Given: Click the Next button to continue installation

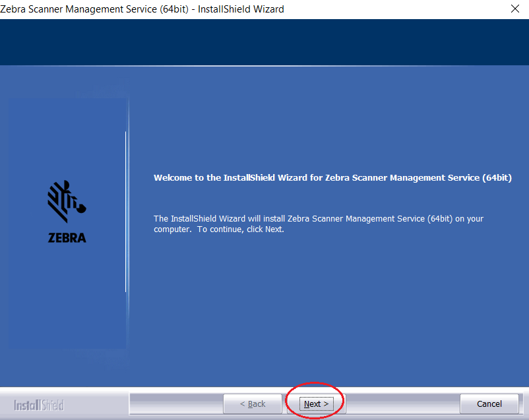Looking at the screenshot, I should [x=315, y=404].
